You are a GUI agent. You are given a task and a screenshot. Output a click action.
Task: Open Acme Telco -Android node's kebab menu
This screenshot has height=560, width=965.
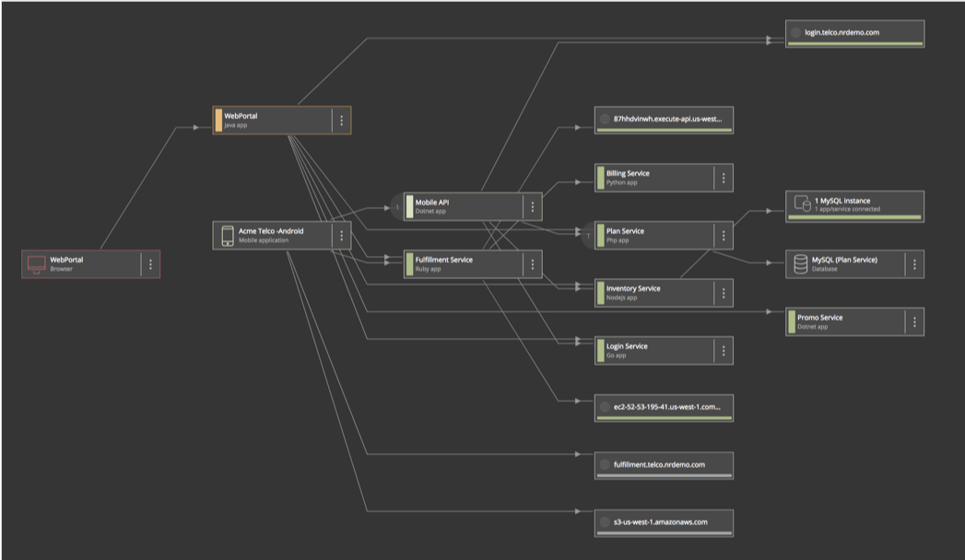(x=342, y=236)
